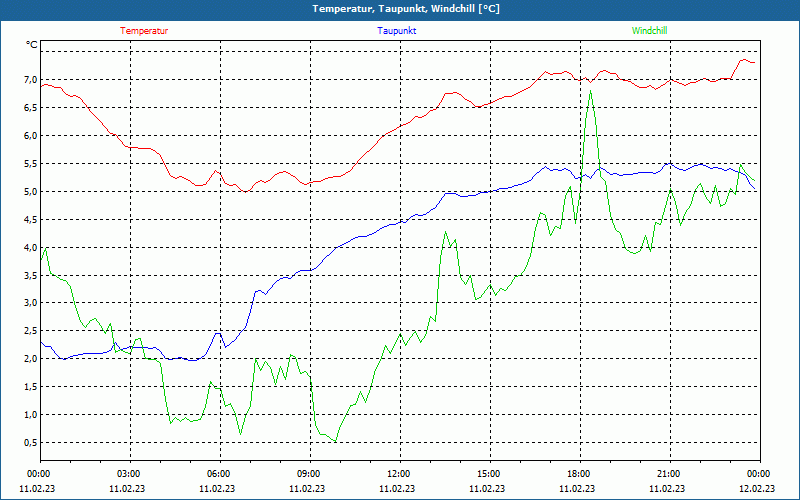
Task: Click the blue Taupunkt legend label
Action: point(396,31)
